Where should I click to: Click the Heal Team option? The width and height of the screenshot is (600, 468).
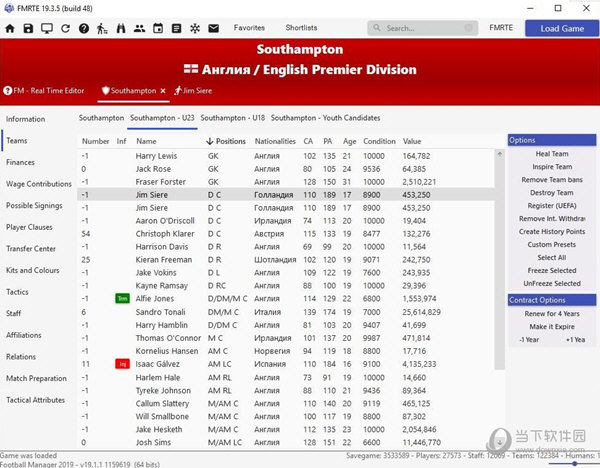tap(551, 154)
